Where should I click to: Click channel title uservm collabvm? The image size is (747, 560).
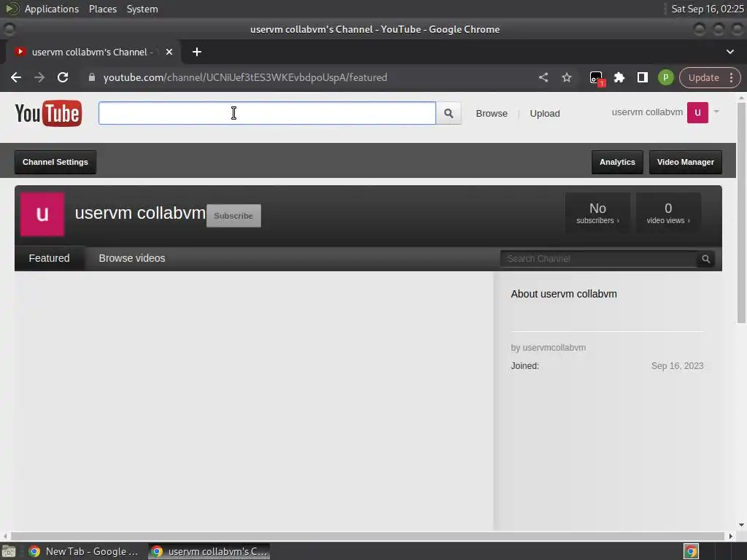tap(140, 213)
